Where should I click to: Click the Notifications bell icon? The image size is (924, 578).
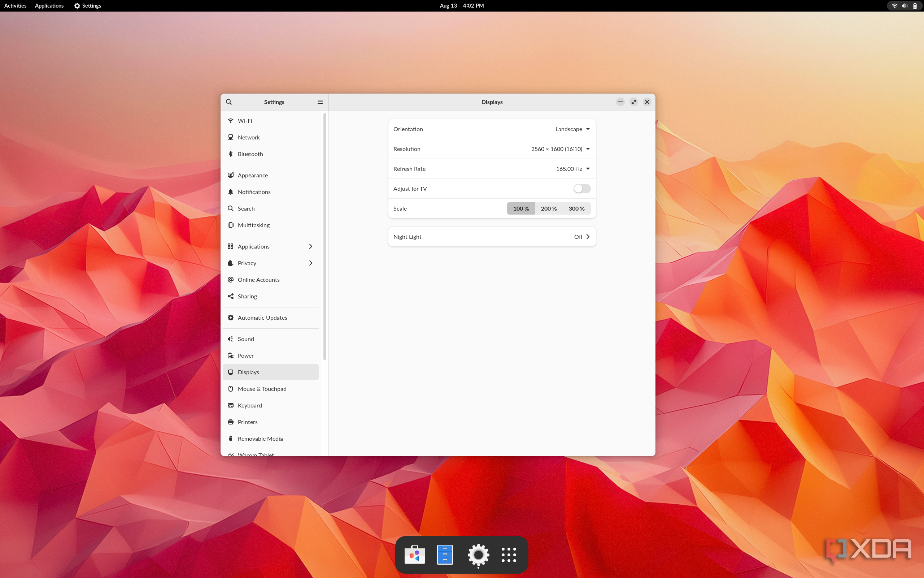(231, 192)
